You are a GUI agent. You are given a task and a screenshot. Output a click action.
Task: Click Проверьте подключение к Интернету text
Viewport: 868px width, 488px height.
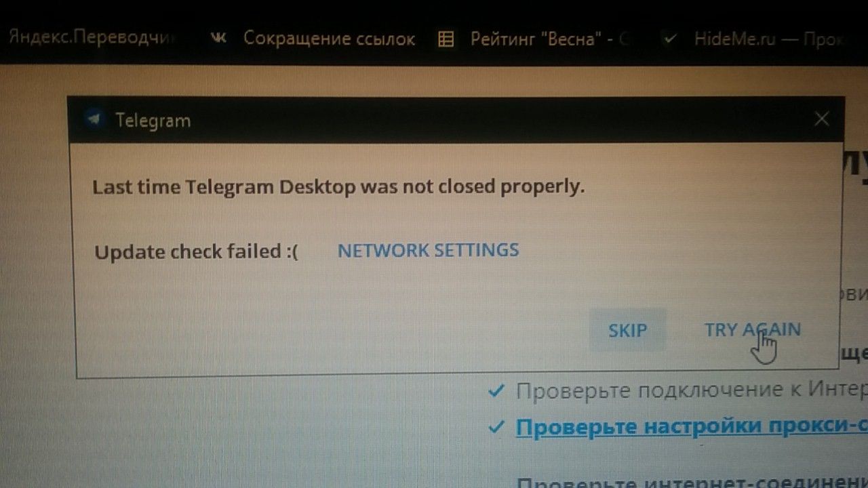(692, 390)
